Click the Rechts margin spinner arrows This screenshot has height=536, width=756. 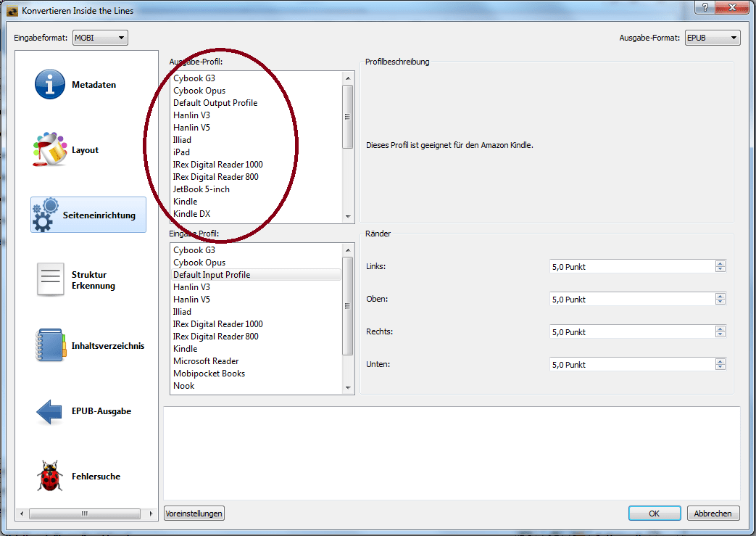click(x=720, y=332)
